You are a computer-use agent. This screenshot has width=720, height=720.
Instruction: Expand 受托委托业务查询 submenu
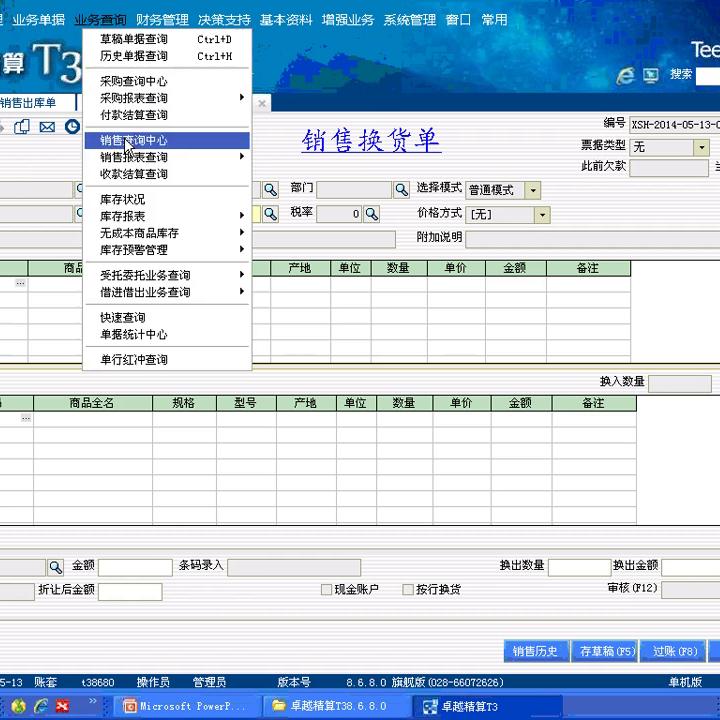pyautogui.click(x=242, y=275)
